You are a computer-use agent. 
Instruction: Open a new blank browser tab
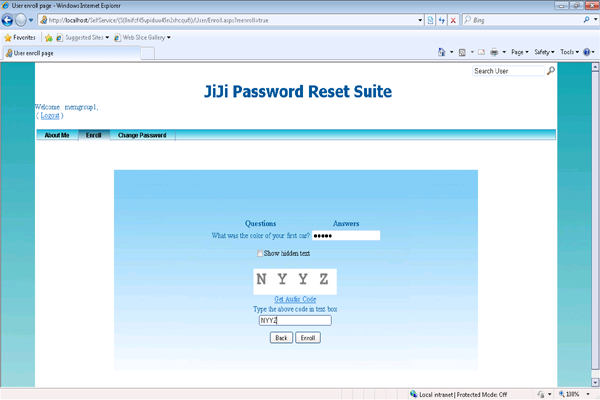pyautogui.click(x=148, y=54)
